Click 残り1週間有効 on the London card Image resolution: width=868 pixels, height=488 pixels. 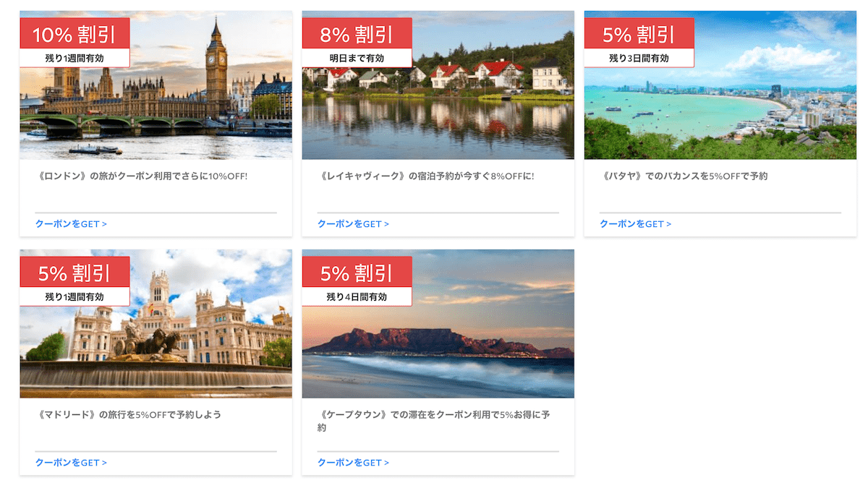(75, 58)
